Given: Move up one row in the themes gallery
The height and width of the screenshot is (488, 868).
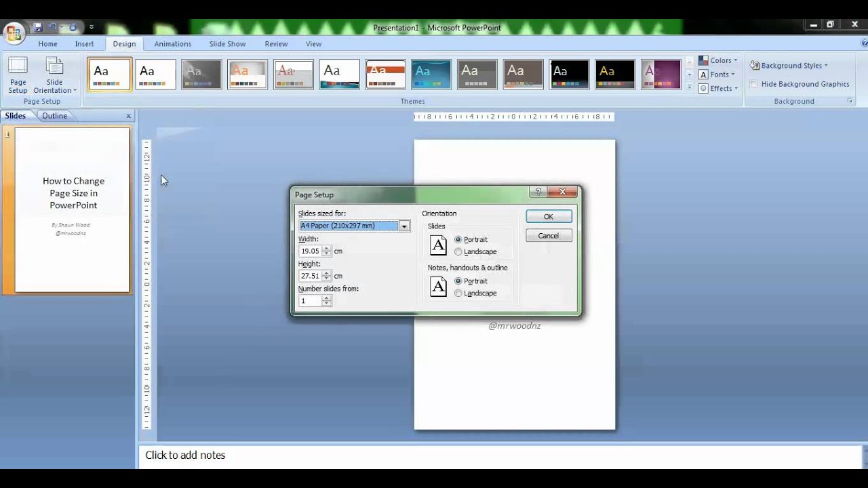Looking at the screenshot, I should pyautogui.click(x=690, y=63).
